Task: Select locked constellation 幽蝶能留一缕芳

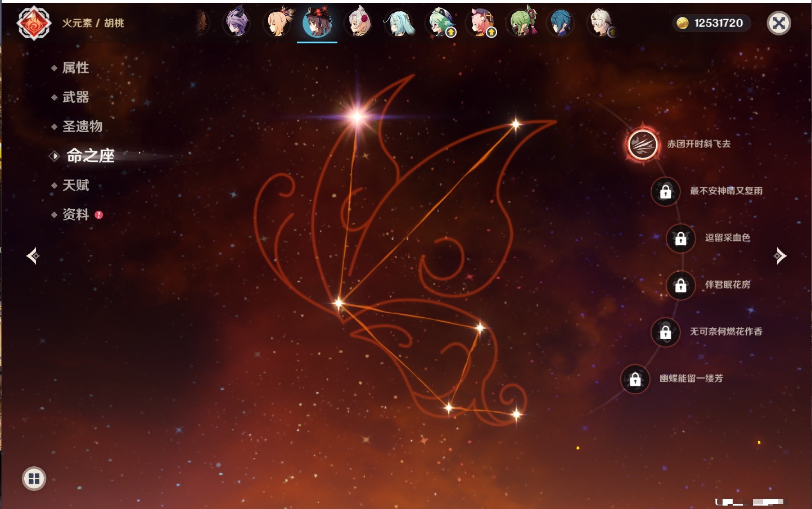Action: (x=635, y=379)
